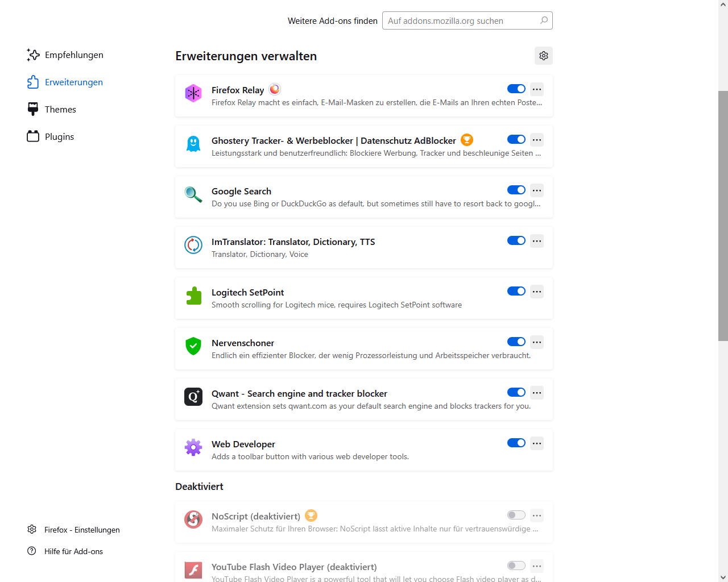Screen dimensions: 728x582
Task: Open more options for Google Search
Action: point(537,190)
